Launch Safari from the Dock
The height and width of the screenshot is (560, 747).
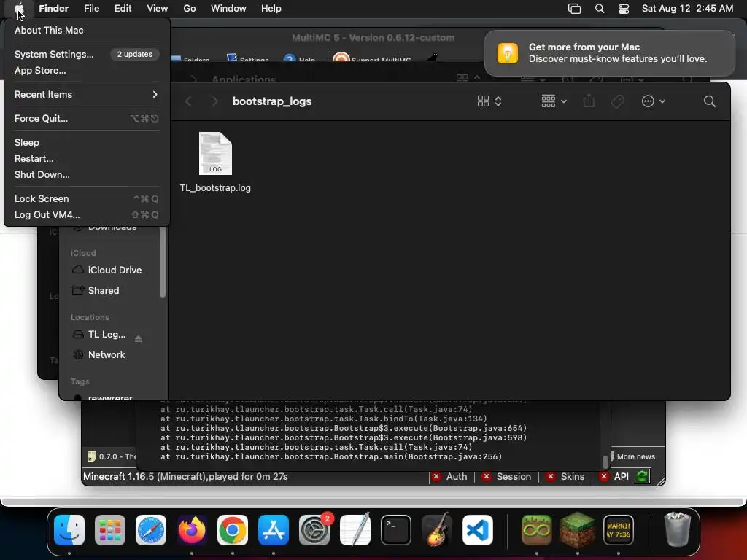coord(151,530)
